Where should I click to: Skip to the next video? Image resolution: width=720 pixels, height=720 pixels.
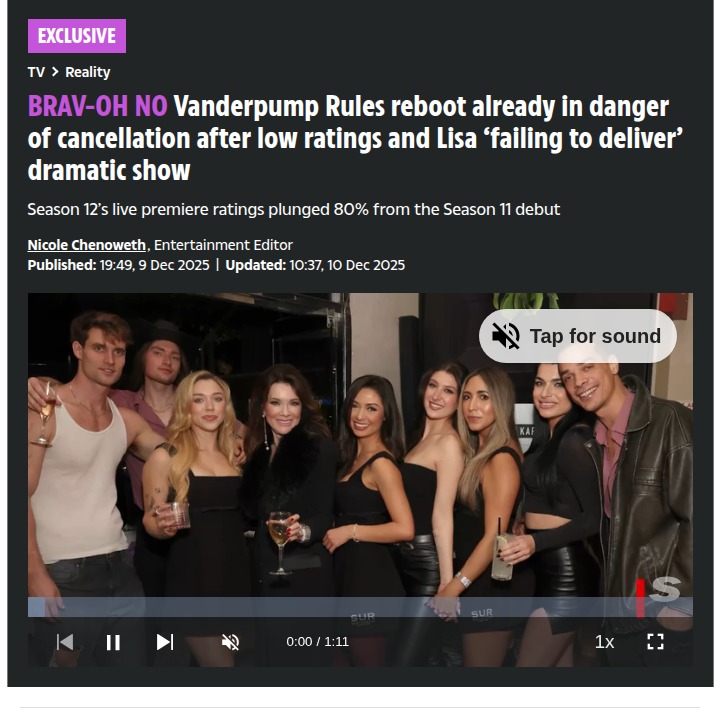pos(165,642)
